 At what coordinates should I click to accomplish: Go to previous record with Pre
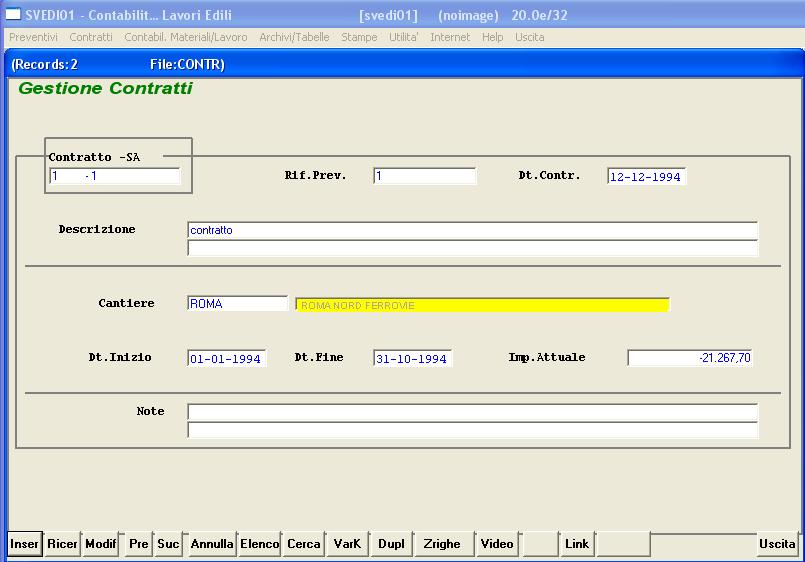click(x=139, y=544)
